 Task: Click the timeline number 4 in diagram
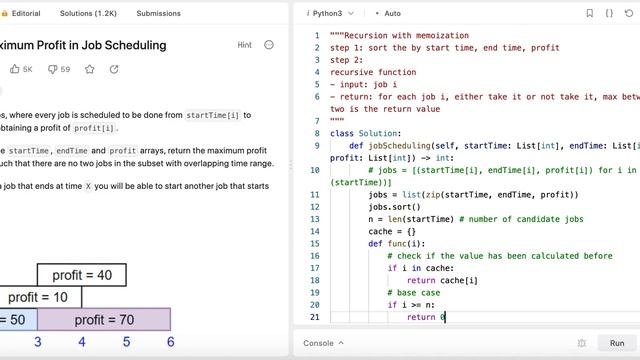pyautogui.click(x=82, y=342)
